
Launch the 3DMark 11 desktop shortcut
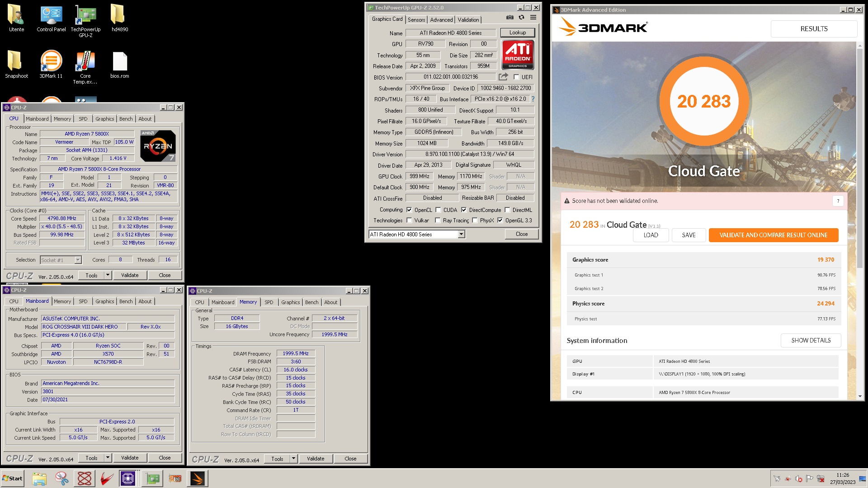[x=51, y=64]
